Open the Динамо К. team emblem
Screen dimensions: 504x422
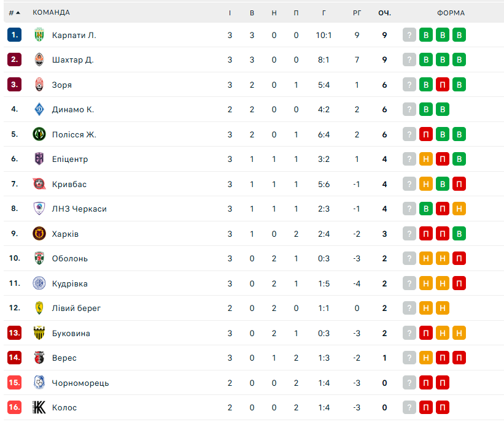click(x=39, y=109)
